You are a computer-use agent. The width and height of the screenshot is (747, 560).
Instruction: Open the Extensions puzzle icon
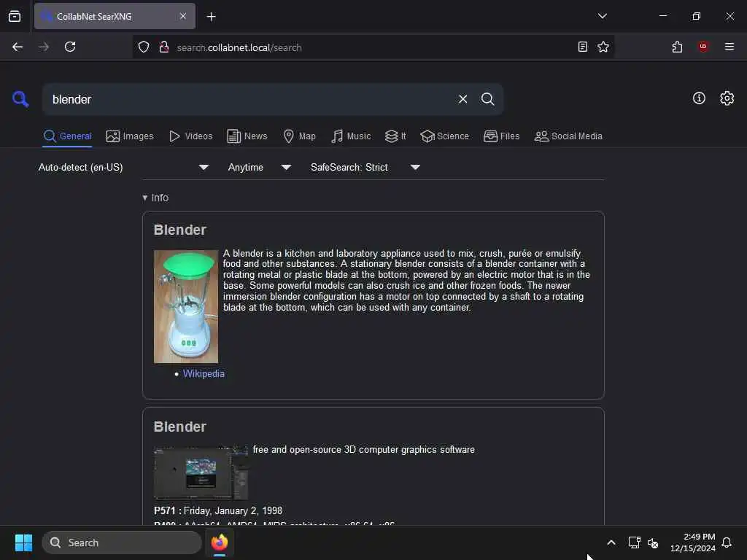677,47
